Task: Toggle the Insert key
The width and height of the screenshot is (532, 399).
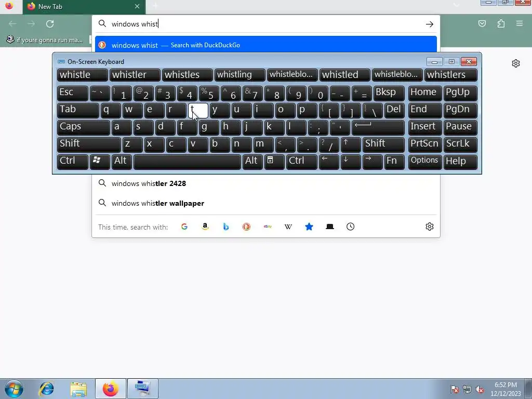Action: pyautogui.click(x=425, y=127)
